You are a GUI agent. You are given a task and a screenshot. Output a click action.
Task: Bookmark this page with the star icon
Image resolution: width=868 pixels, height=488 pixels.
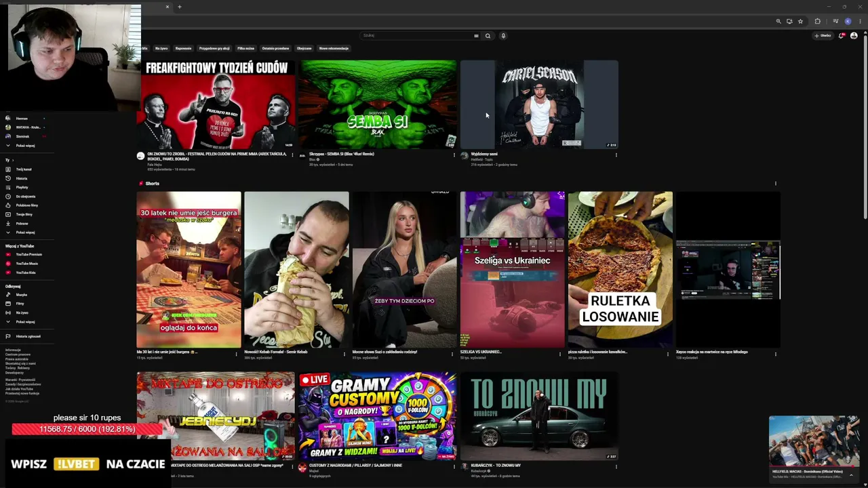point(800,22)
